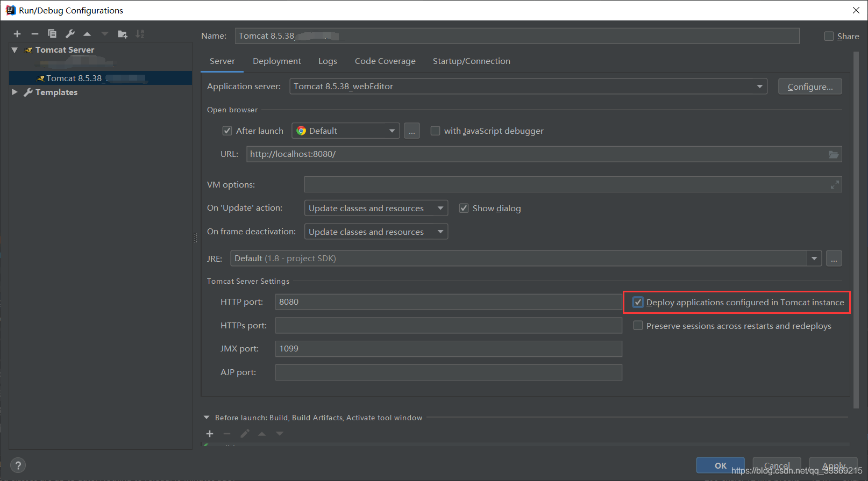Remove selected configuration with minus icon
Image resolution: width=868 pixels, height=481 pixels.
[x=35, y=34]
